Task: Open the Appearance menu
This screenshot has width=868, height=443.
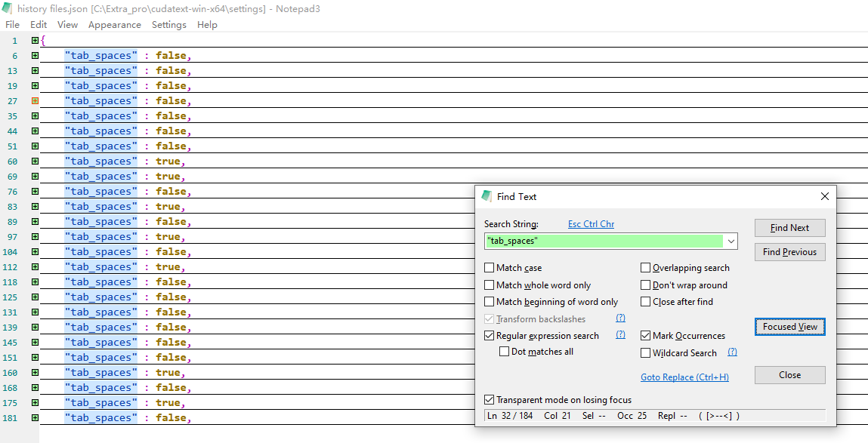Action: 114,25
